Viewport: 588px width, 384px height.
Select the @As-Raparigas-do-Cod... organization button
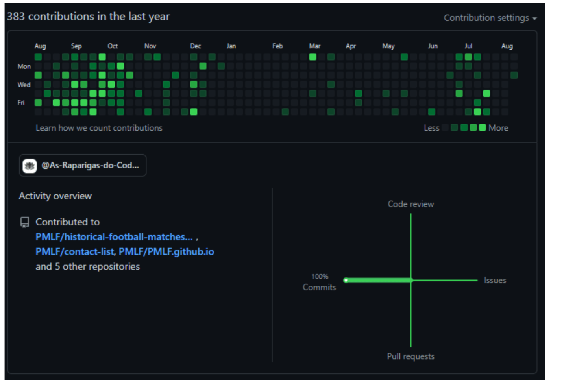tap(83, 166)
